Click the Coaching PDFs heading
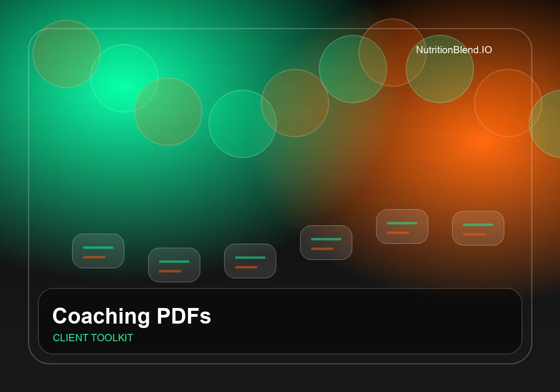 pos(132,316)
